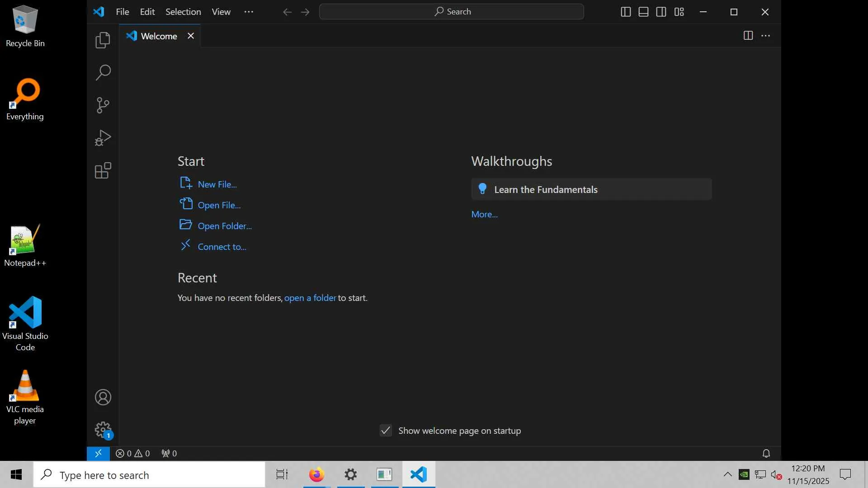Open the Search view in activity bar
This screenshot has height=488, width=868.
tap(103, 72)
